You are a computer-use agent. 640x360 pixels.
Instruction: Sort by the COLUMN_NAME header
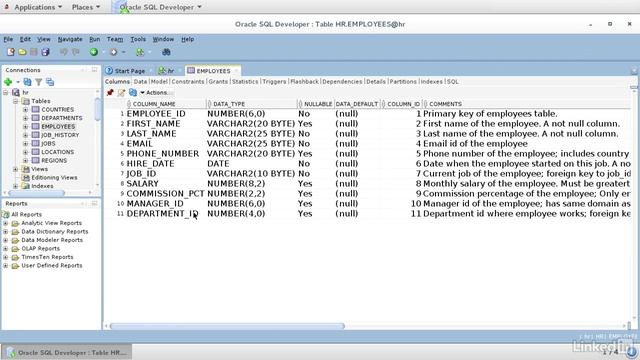(154, 104)
